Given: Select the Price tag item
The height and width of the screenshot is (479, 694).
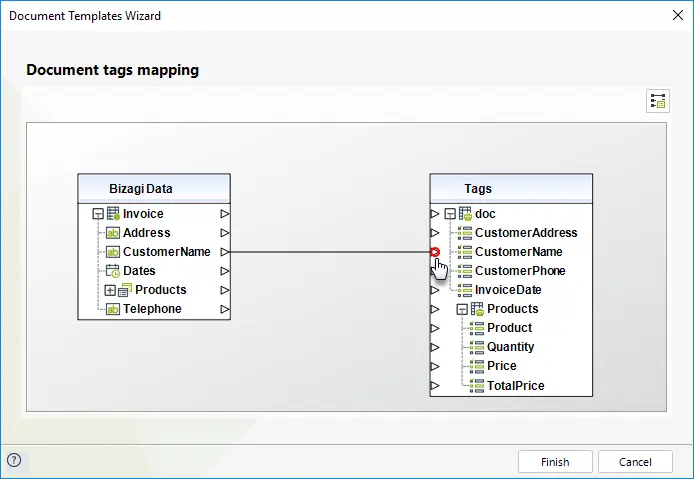Looking at the screenshot, I should pos(501,366).
